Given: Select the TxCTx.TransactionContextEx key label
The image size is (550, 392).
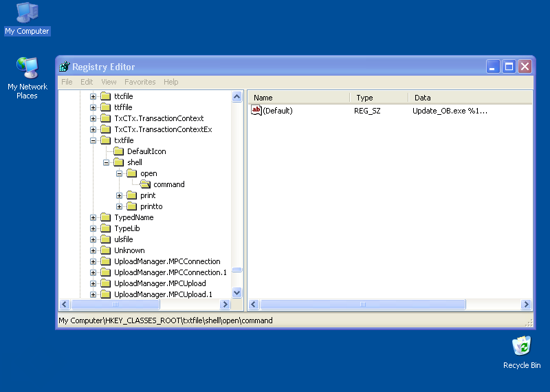Looking at the screenshot, I should tap(163, 129).
